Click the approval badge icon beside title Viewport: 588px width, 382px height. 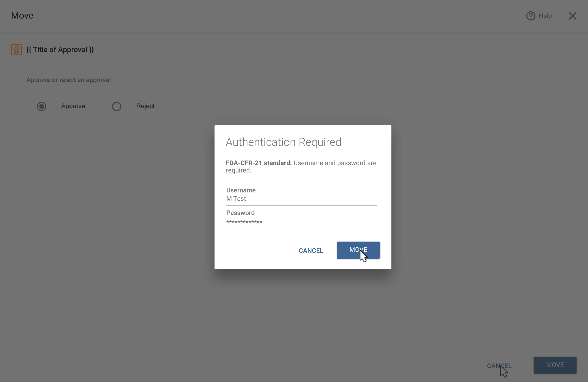pyautogui.click(x=17, y=50)
